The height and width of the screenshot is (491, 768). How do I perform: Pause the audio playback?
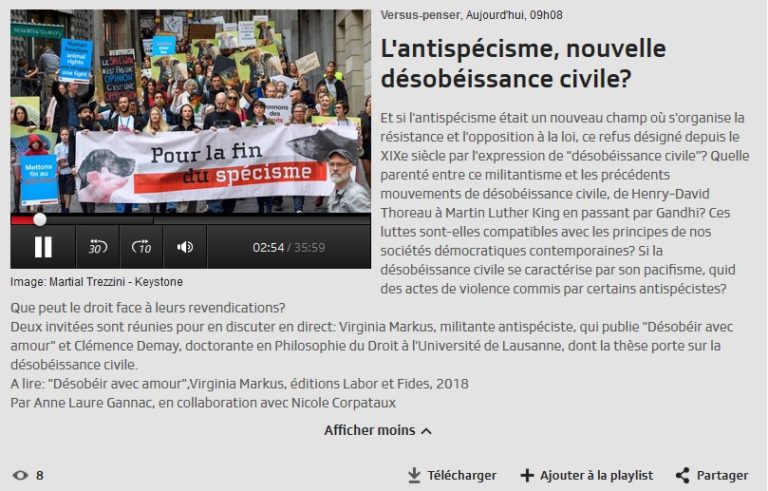click(43, 247)
